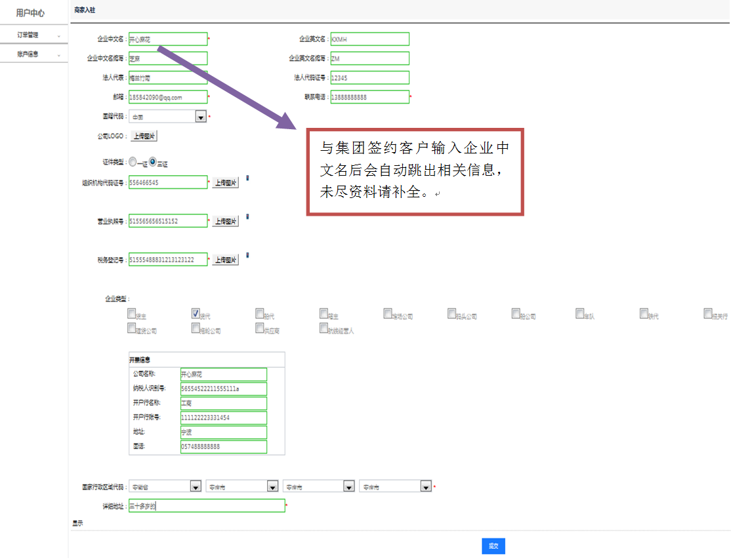Open the 安徽省 province dropdown
The image size is (731, 560).
[196, 487]
